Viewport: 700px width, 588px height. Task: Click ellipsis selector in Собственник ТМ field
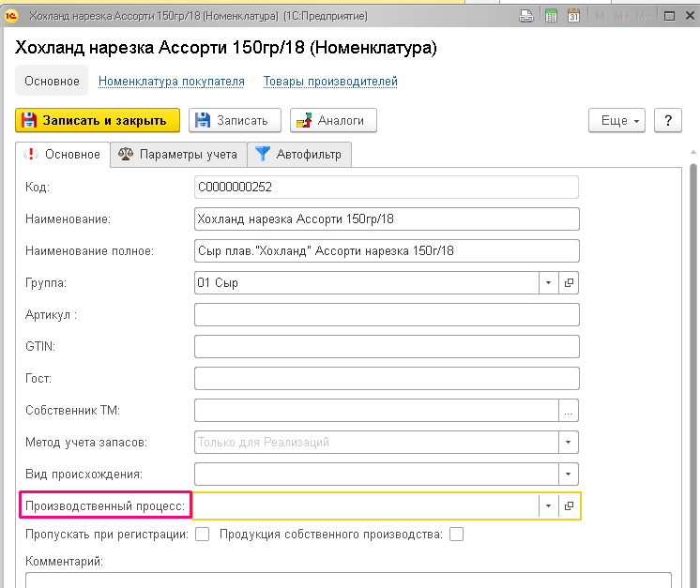click(x=569, y=411)
